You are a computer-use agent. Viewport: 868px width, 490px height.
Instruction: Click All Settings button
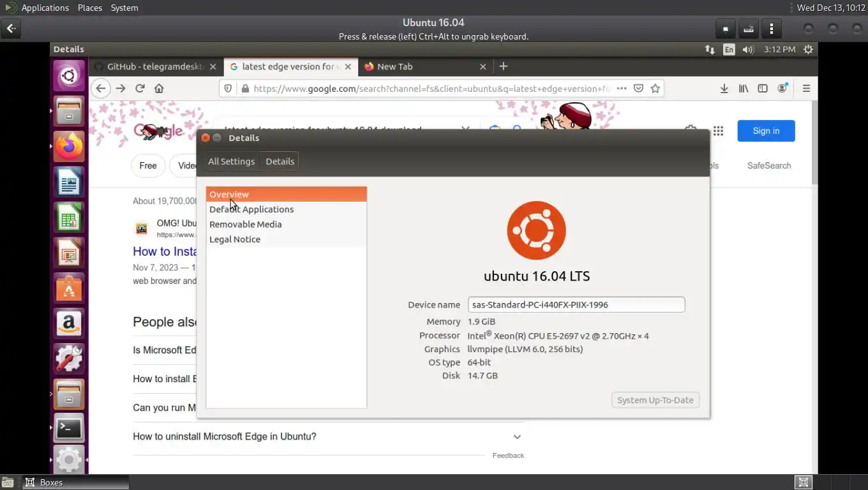tap(231, 161)
